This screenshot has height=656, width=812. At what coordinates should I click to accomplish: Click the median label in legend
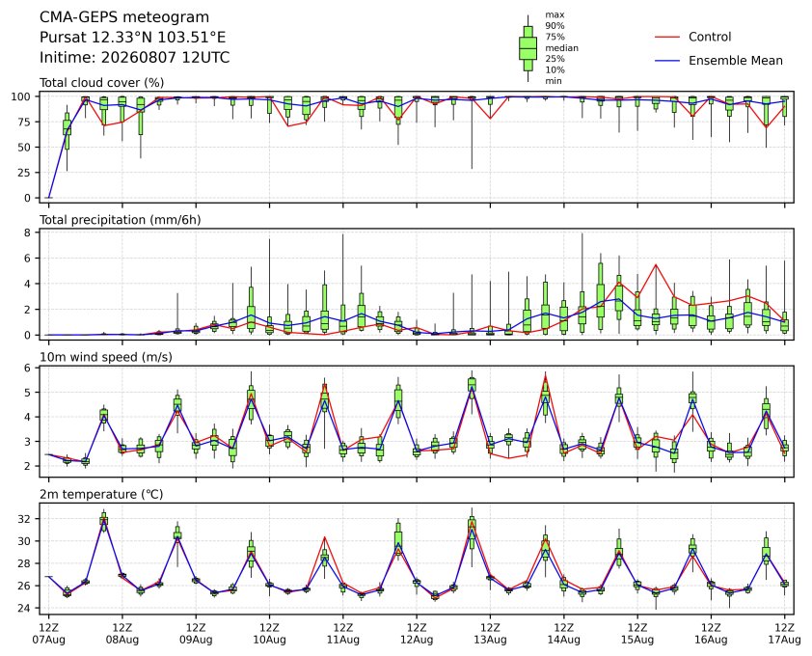[x=561, y=48]
